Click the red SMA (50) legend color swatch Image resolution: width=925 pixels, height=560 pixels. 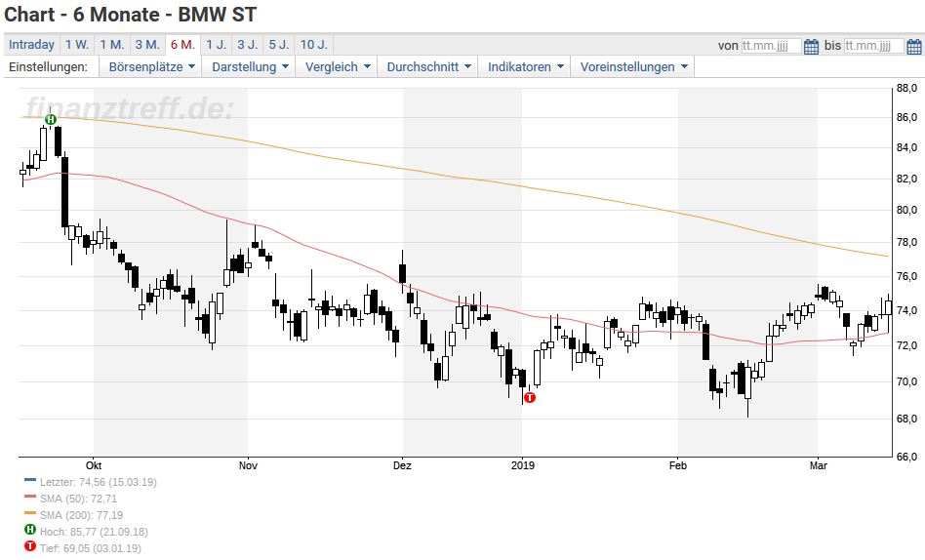30,498
